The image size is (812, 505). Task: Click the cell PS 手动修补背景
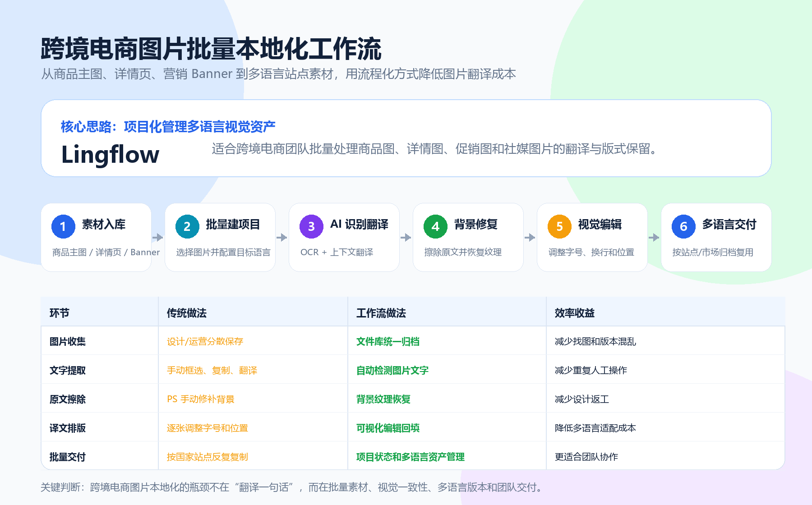[x=200, y=399]
